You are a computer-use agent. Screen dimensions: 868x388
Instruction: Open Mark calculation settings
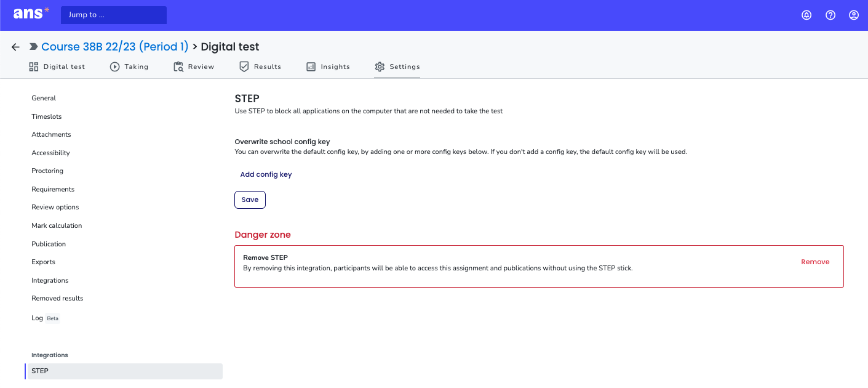[x=57, y=225]
